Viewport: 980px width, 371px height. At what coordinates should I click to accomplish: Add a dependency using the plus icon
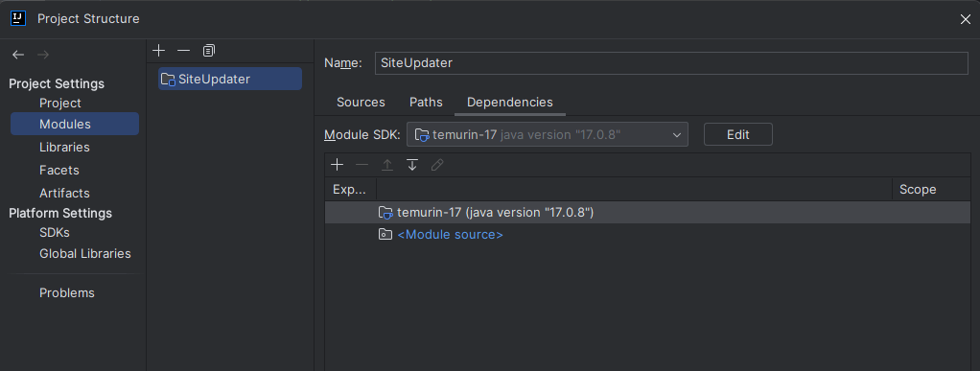337,165
